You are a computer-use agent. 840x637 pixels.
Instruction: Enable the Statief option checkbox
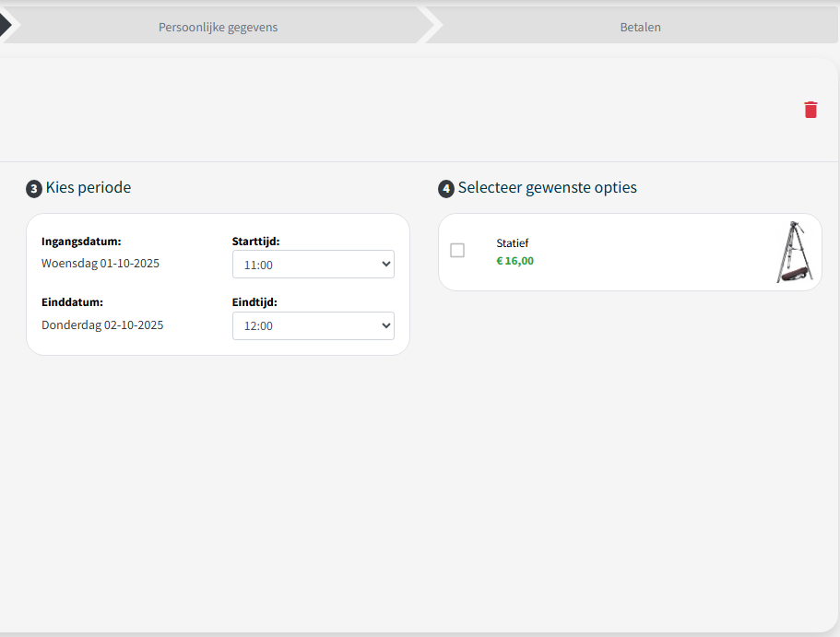click(x=457, y=251)
